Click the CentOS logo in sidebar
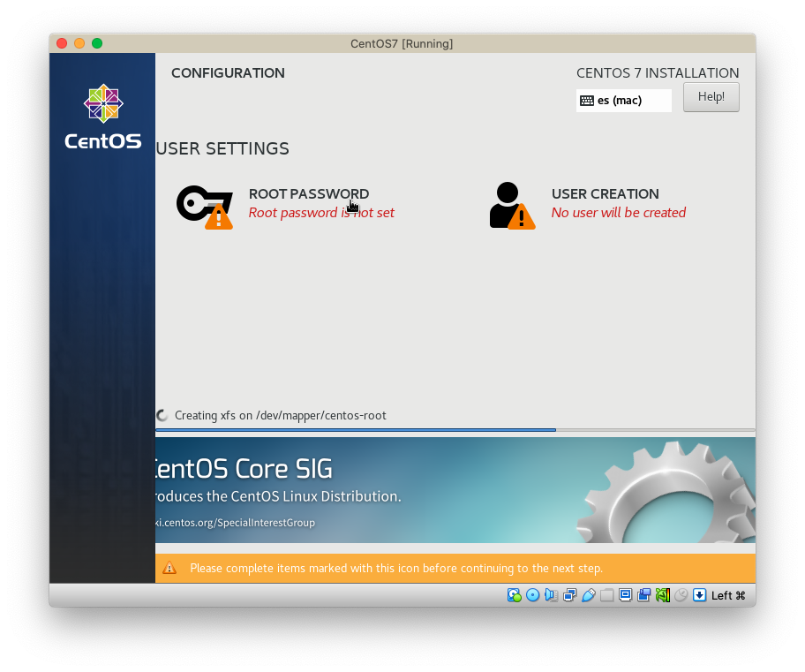Image resolution: width=805 pixels, height=672 pixels. point(102,117)
